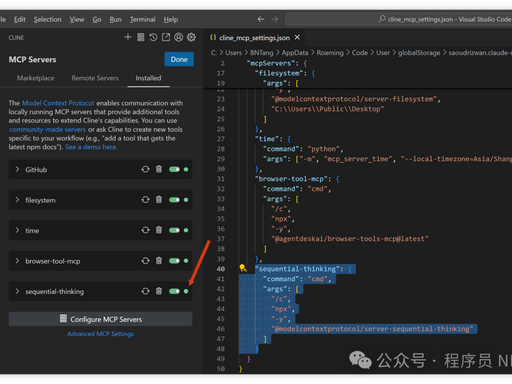Delete the filesystem server
The image size is (512, 384).
tap(159, 200)
